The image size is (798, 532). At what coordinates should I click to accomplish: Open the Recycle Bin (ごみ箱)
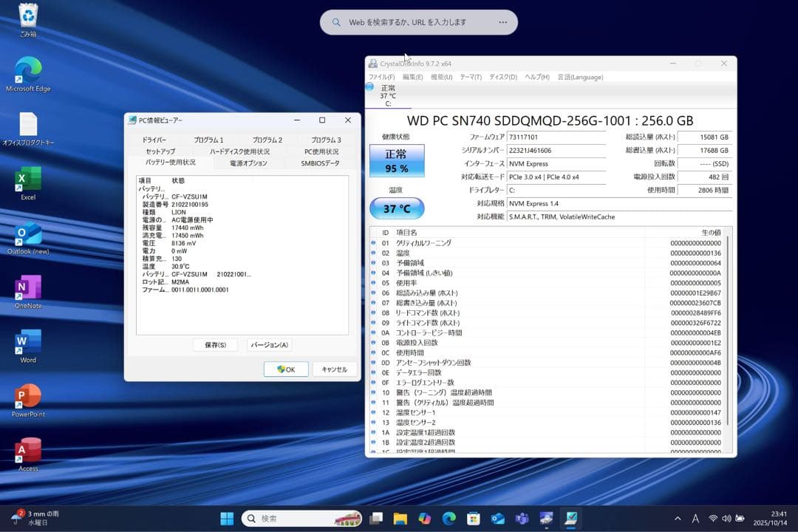pyautogui.click(x=28, y=16)
